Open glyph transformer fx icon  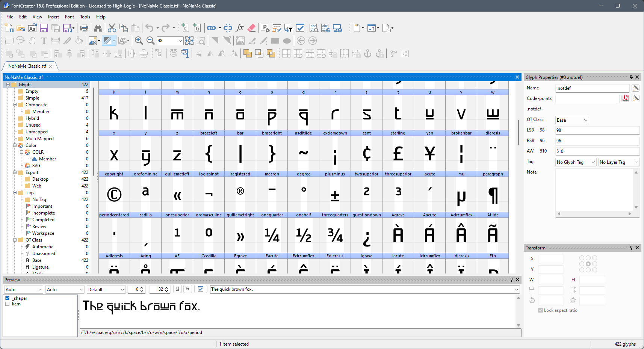coord(240,28)
